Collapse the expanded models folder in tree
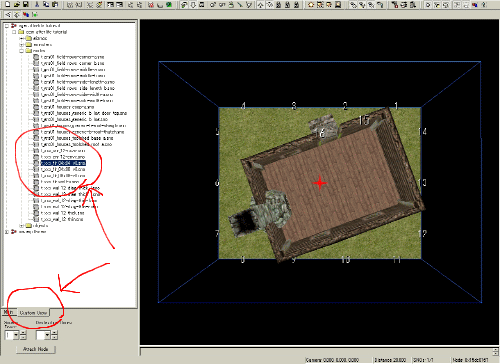Image resolution: width=500 pixels, height=364 pixels. coord(22,51)
